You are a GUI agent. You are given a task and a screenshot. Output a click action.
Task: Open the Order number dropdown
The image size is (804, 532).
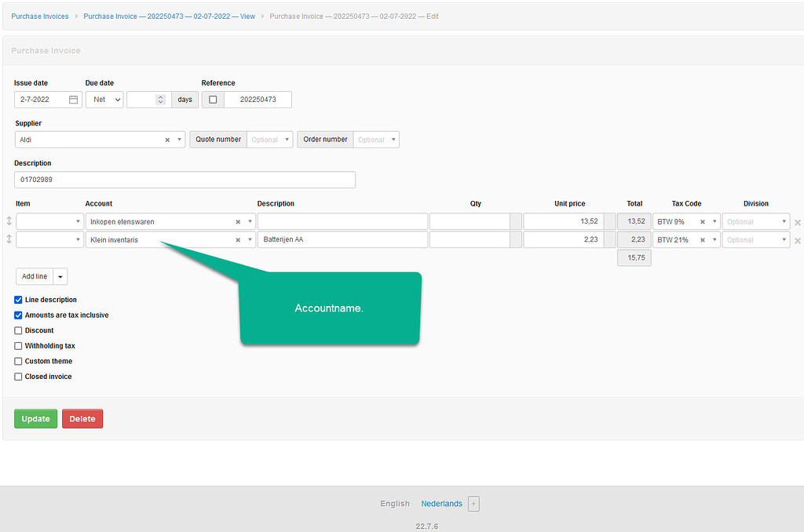tap(376, 140)
